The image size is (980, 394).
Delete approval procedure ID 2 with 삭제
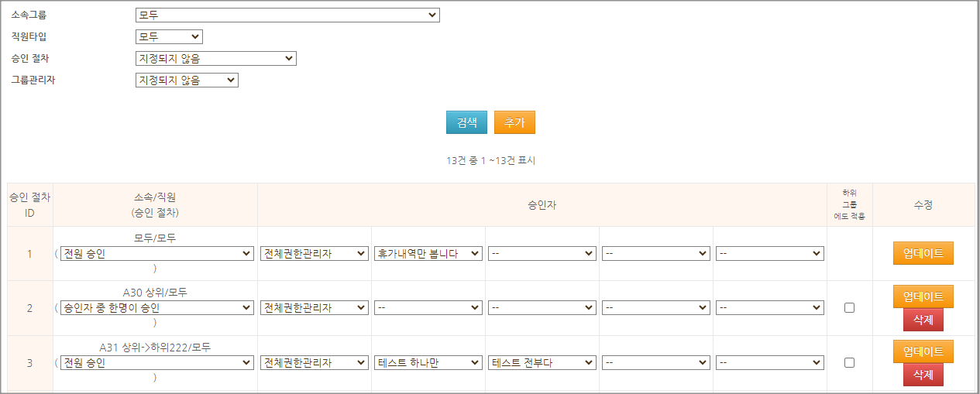[923, 320]
